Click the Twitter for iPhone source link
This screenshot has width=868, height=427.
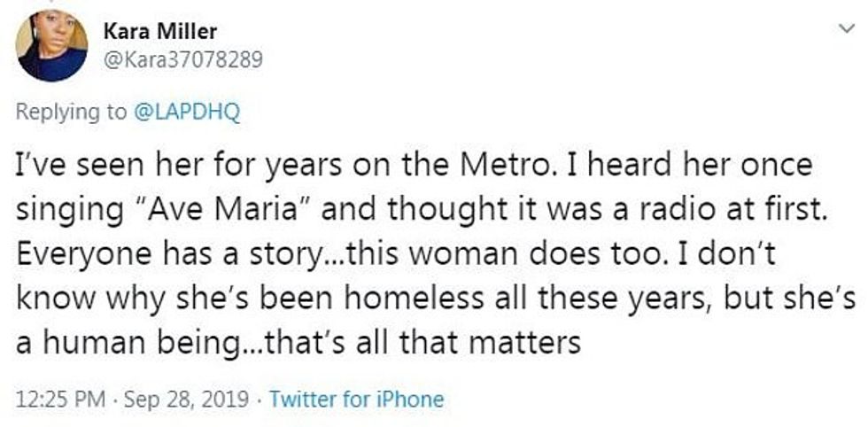pyautogui.click(x=356, y=399)
